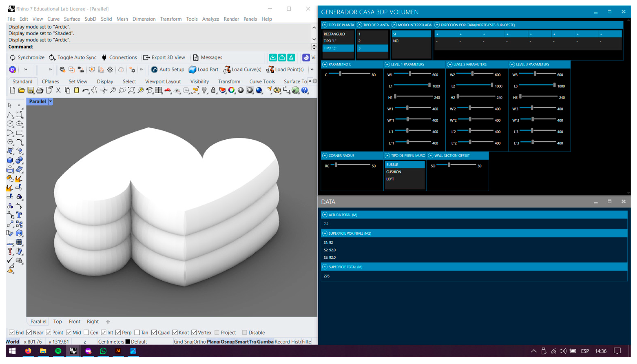Click the Undo arrow icon

click(85, 90)
